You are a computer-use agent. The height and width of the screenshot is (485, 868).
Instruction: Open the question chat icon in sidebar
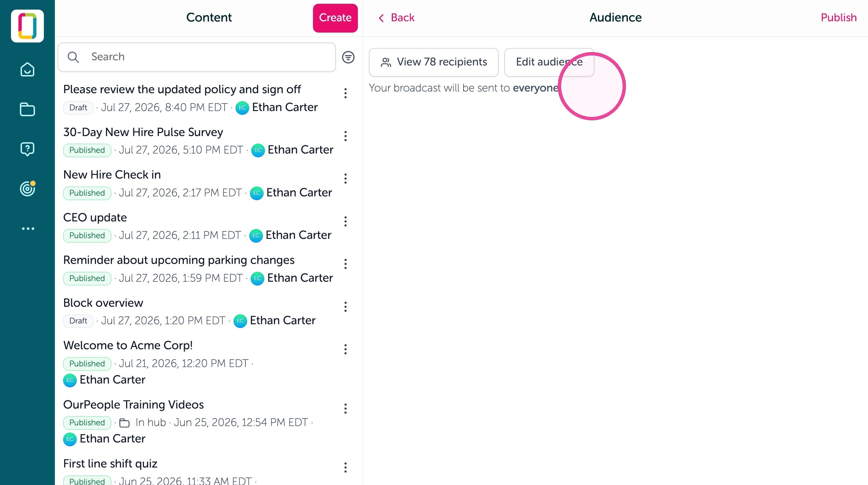27,149
